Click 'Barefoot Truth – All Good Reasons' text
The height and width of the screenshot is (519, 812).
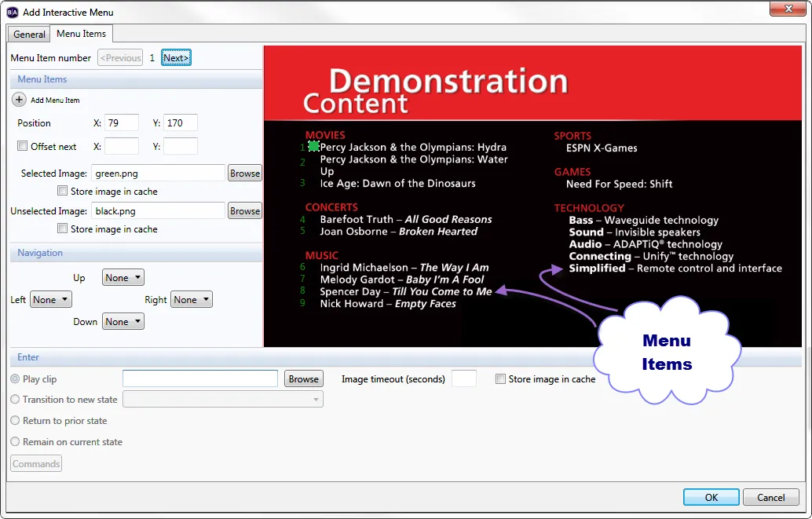tap(405, 220)
